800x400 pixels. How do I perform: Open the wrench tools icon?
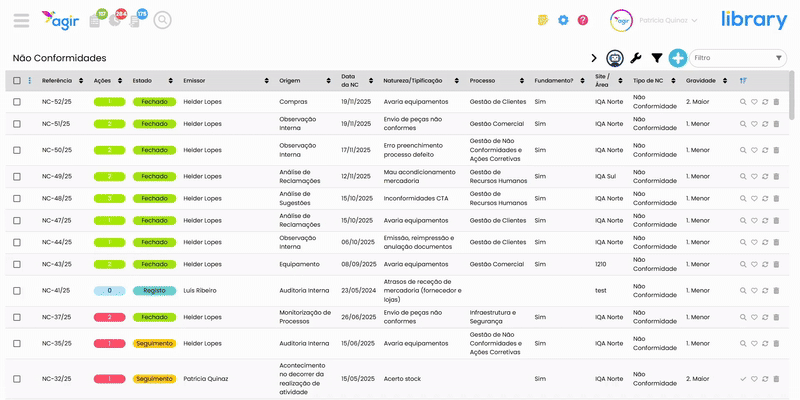(x=636, y=58)
